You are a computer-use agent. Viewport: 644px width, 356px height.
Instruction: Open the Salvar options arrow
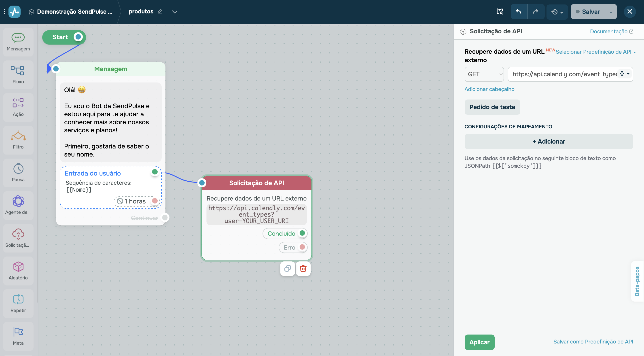[x=611, y=12]
